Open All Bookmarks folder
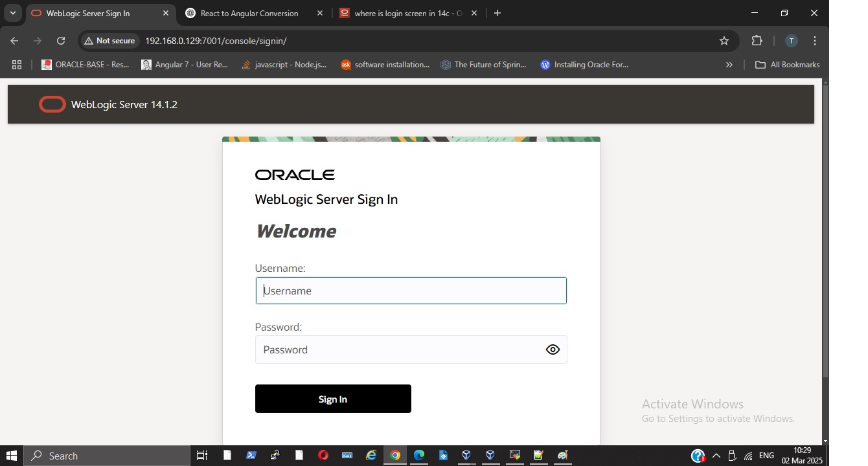 click(788, 65)
